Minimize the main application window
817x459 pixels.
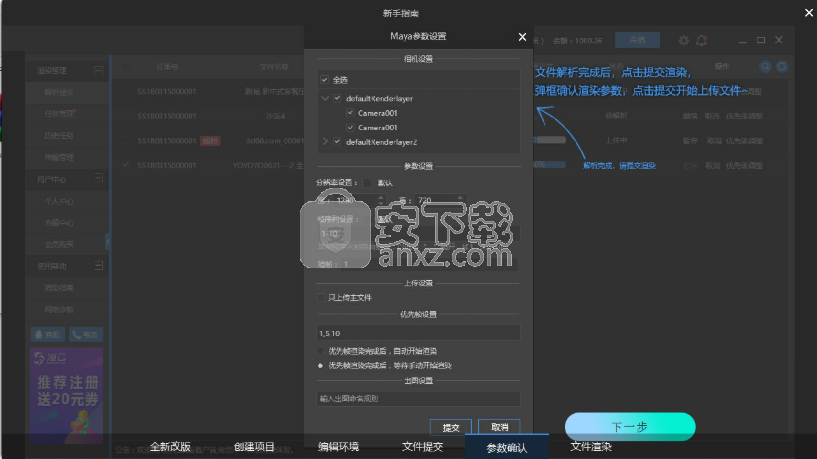coord(743,40)
